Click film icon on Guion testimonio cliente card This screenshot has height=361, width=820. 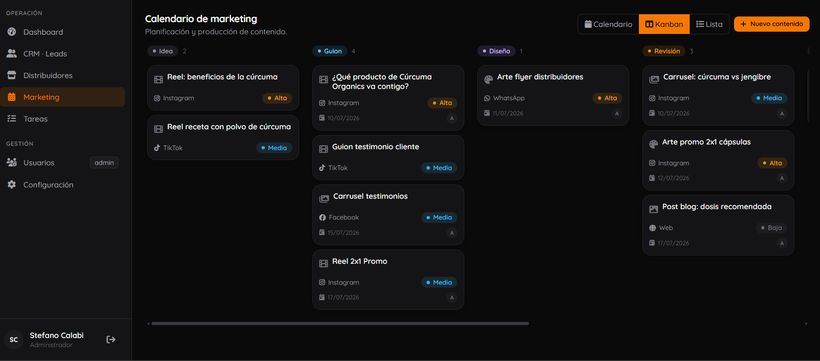pyautogui.click(x=324, y=149)
